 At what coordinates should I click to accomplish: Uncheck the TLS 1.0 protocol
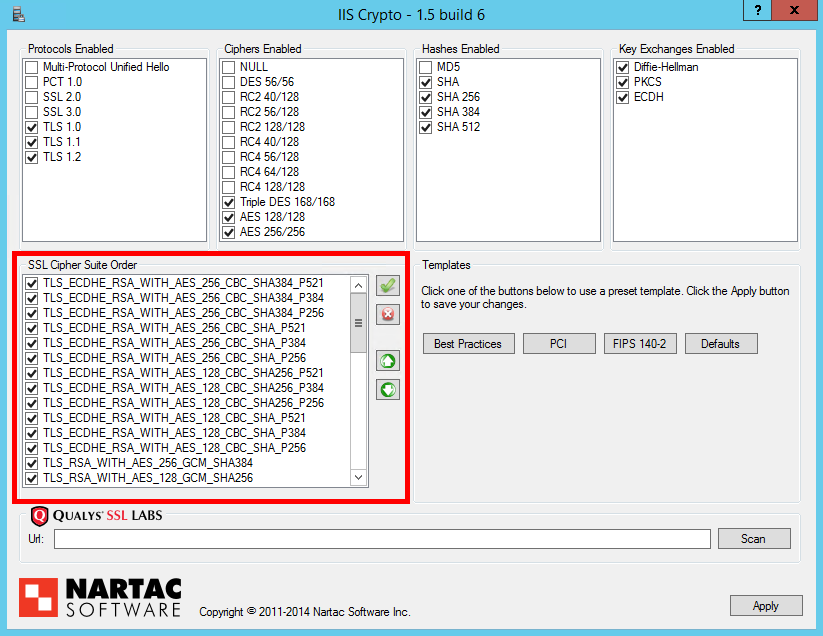pyautogui.click(x=32, y=127)
